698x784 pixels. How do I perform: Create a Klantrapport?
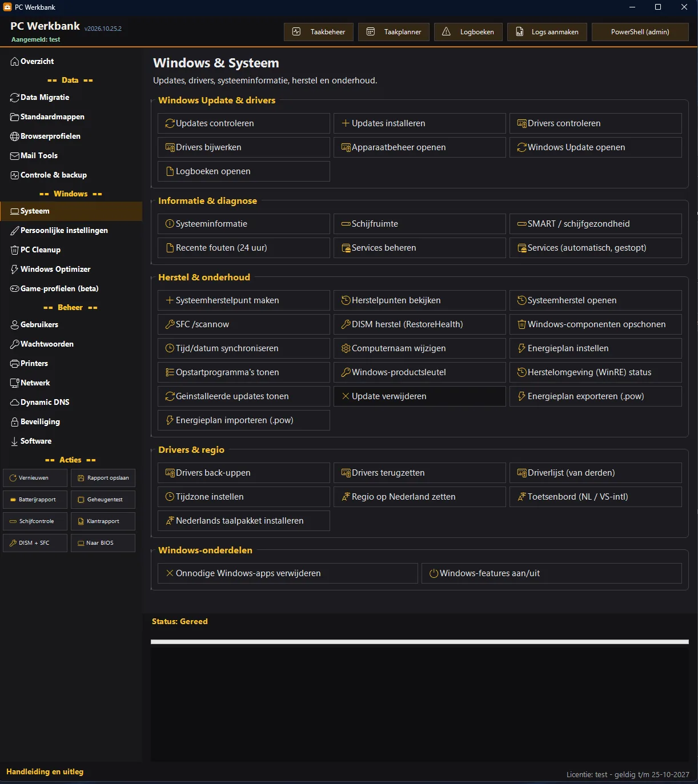click(x=103, y=521)
